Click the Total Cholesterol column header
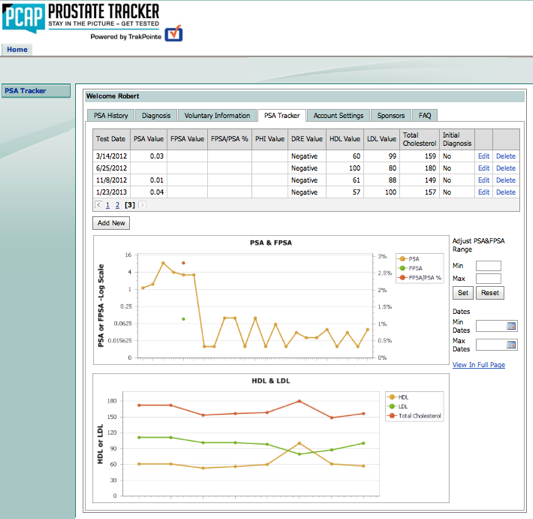 (419, 139)
